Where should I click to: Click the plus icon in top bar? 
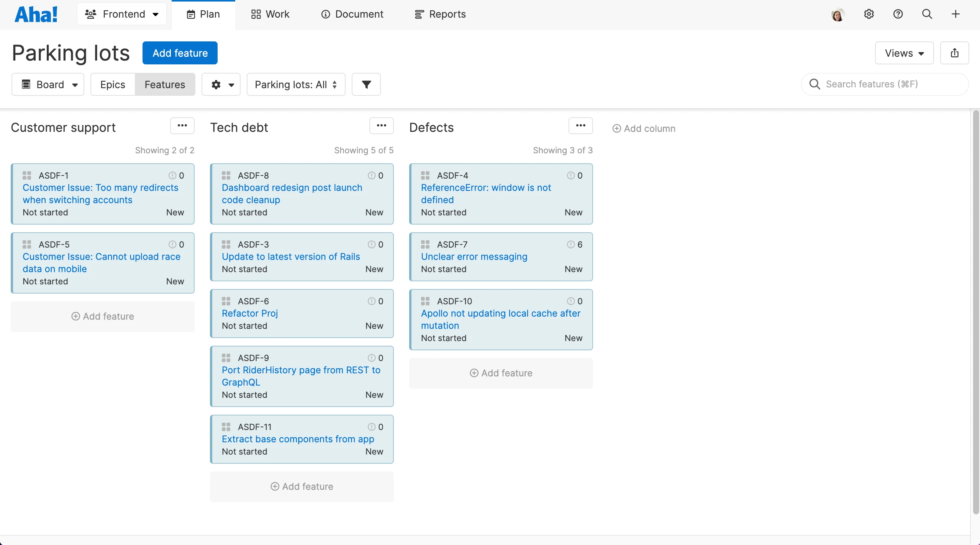(x=955, y=14)
